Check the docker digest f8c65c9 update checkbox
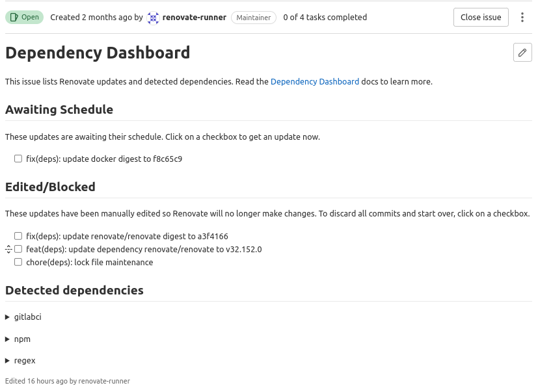538x392 pixels. coord(18,158)
